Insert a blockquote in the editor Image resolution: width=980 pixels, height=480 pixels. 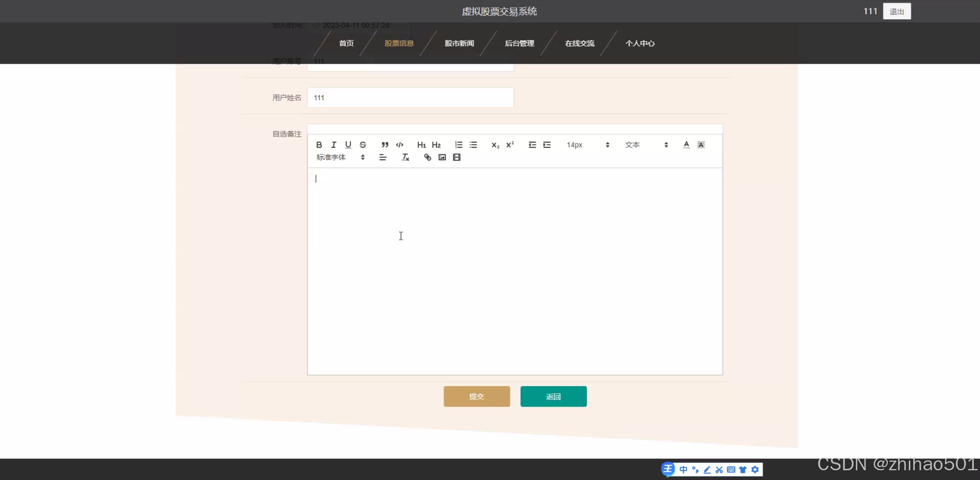[x=385, y=145]
